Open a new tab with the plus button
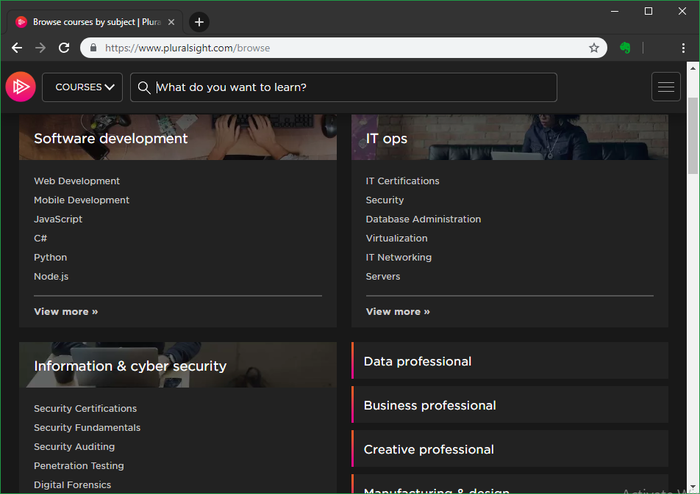This screenshot has height=494, width=700. pyautogui.click(x=199, y=22)
